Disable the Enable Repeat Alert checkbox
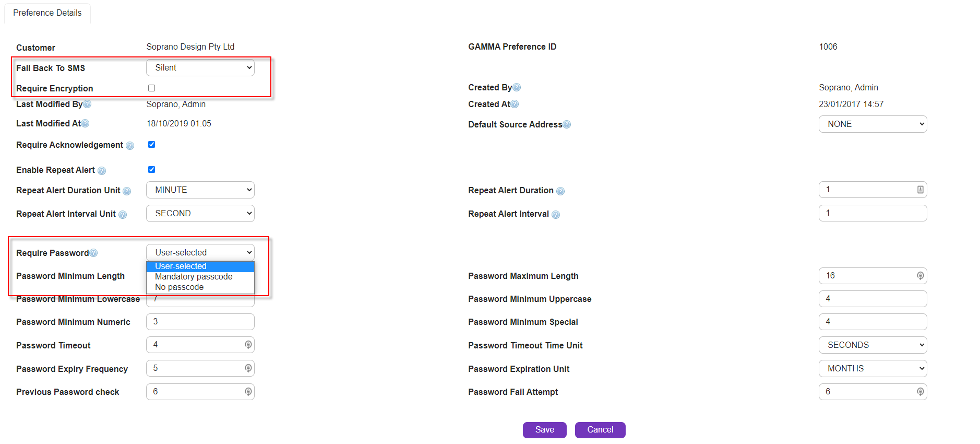The height and width of the screenshot is (444, 980). click(x=151, y=170)
